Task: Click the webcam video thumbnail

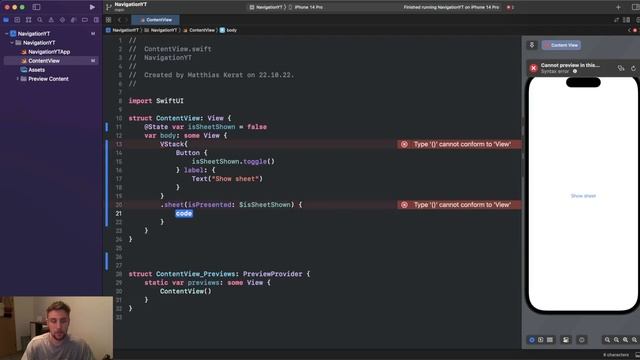Action: (x=57, y=328)
